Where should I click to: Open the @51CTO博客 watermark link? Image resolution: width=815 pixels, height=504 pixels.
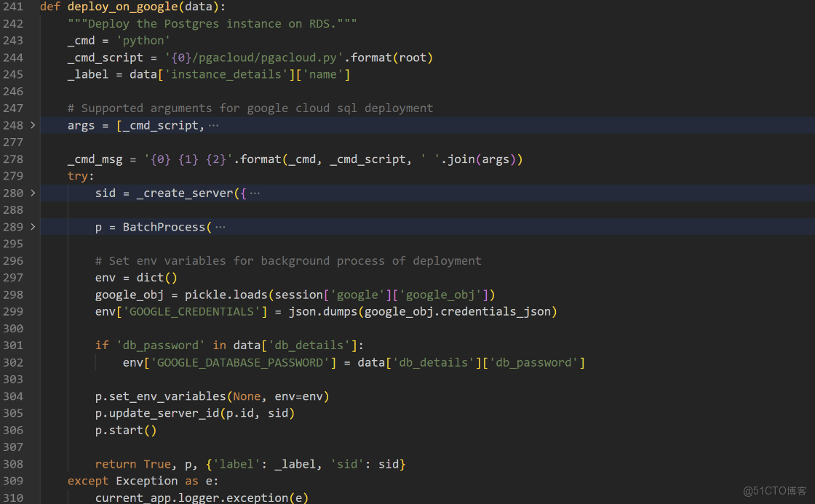coord(774,491)
